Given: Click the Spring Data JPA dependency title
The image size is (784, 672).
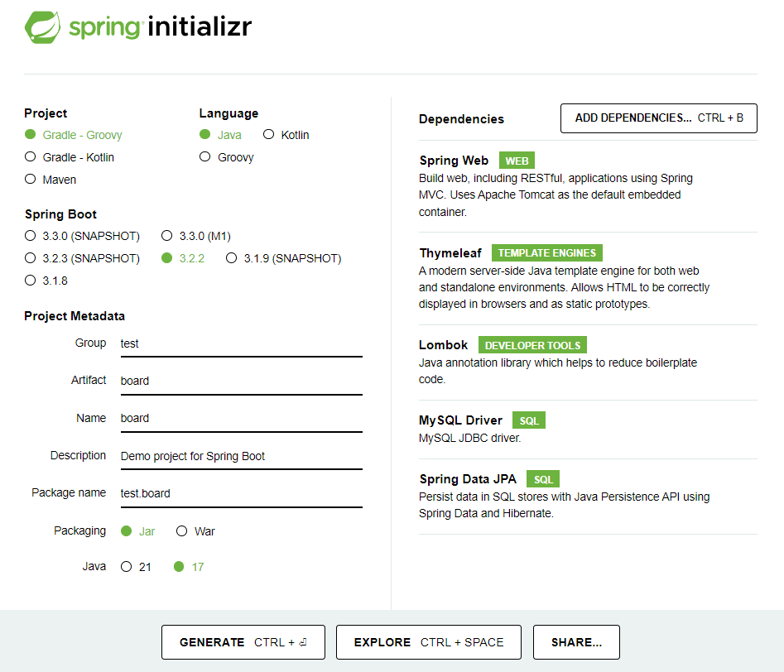Looking at the screenshot, I should (x=468, y=479).
